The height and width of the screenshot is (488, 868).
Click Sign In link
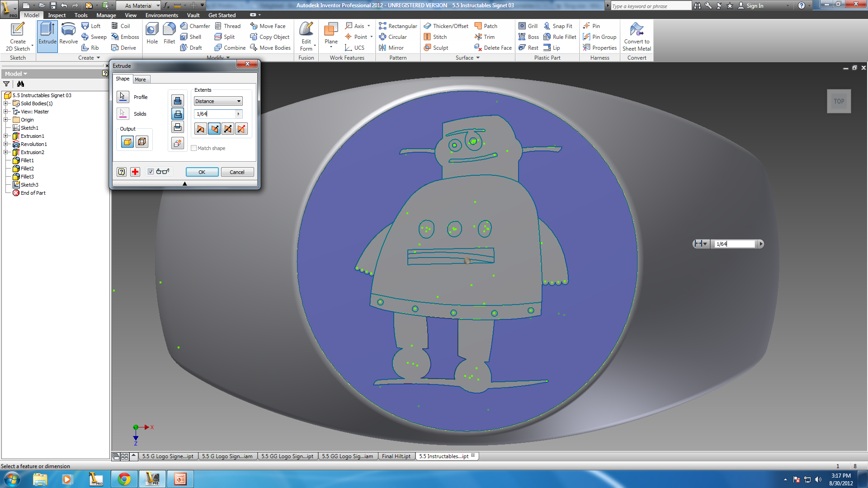pos(750,6)
